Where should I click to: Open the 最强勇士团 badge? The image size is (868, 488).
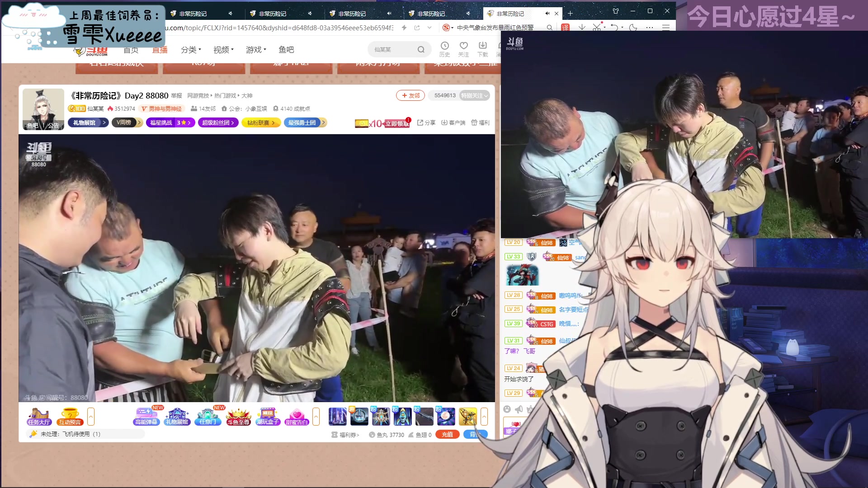pos(305,122)
